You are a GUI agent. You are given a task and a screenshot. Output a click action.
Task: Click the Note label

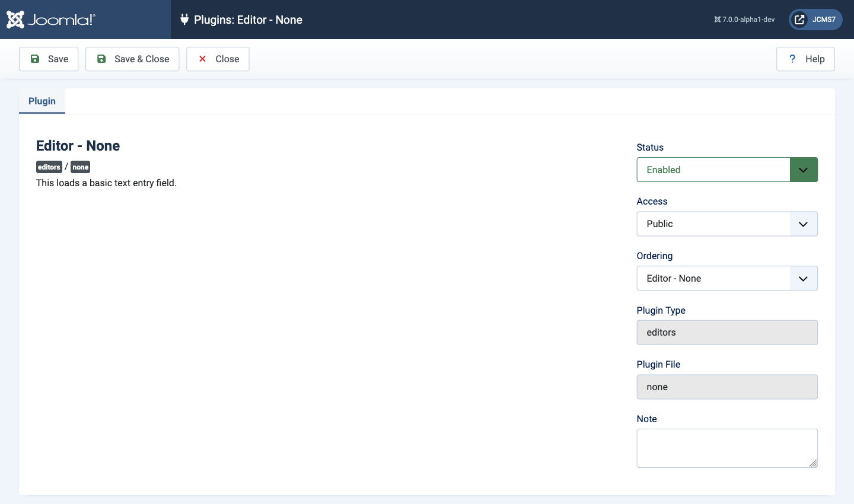[646, 419]
